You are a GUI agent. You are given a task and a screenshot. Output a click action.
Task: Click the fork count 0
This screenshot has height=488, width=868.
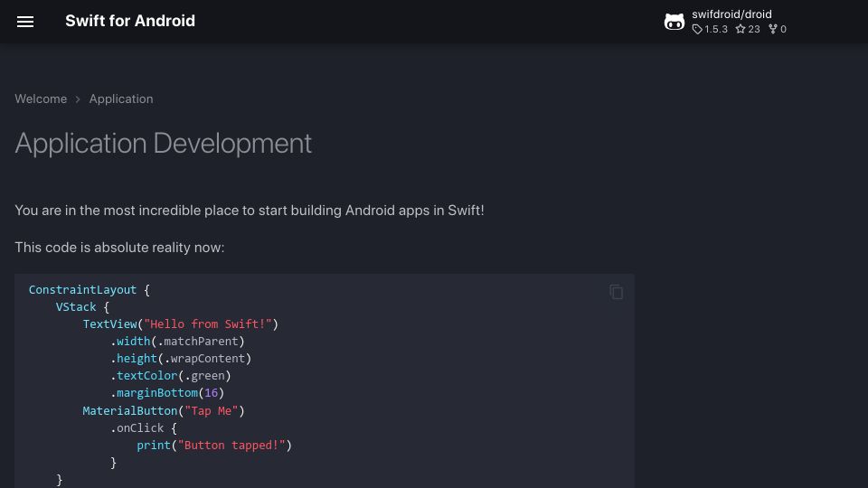[778, 29]
